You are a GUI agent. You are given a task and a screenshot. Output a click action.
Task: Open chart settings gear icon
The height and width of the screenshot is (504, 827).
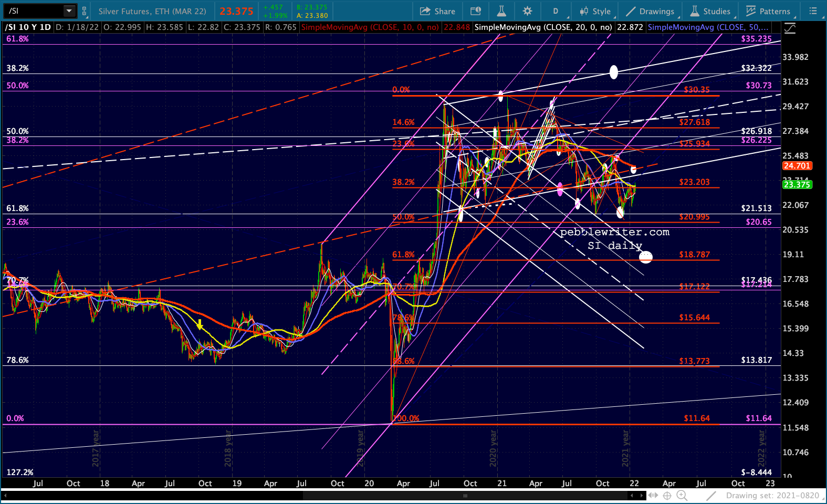[527, 11]
